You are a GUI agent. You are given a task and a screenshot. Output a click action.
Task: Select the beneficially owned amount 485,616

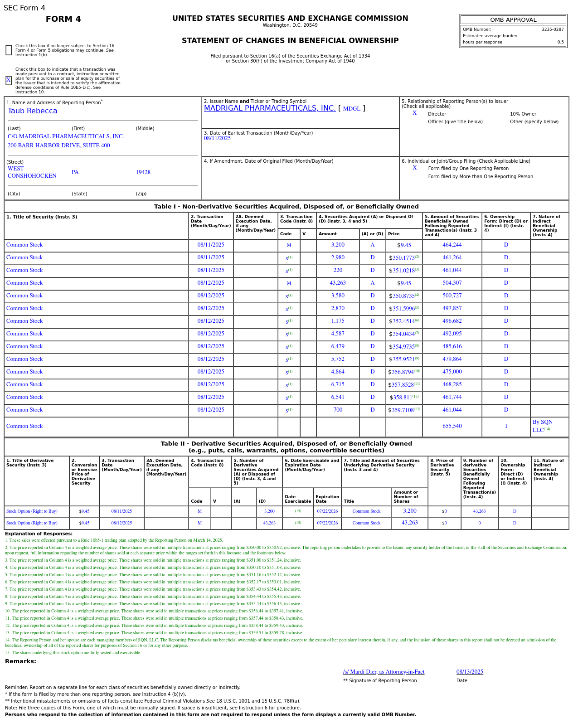point(452,346)
